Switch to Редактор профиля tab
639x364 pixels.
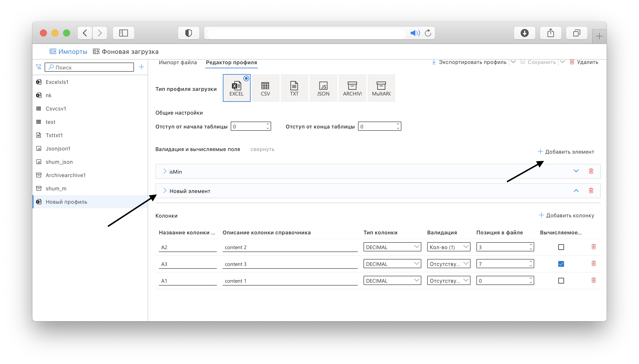click(232, 62)
